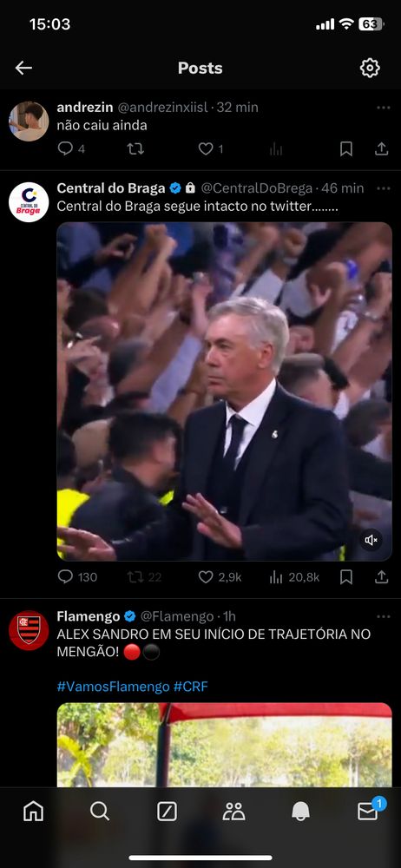Open Posts settings gear icon
The width and height of the screenshot is (401, 868).
click(x=370, y=68)
